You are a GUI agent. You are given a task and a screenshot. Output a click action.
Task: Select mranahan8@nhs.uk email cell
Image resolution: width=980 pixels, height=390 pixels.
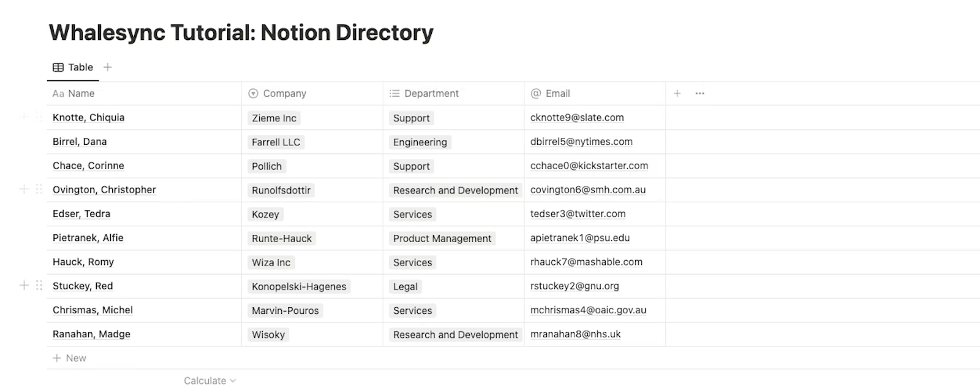click(595, 334)
